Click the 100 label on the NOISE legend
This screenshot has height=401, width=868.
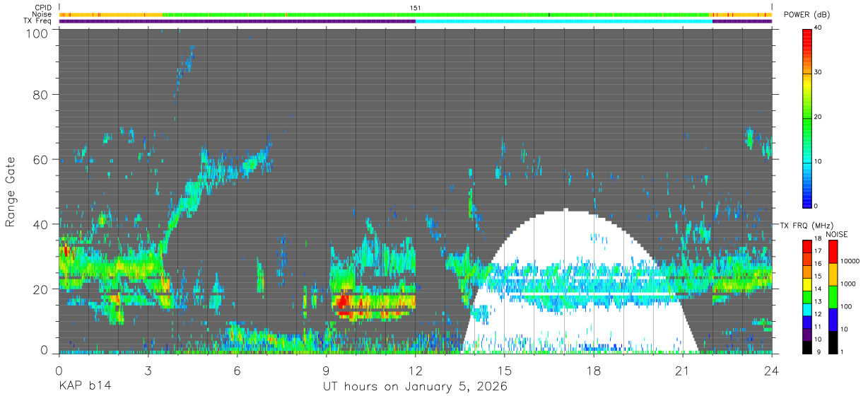[x=846, y=306]
